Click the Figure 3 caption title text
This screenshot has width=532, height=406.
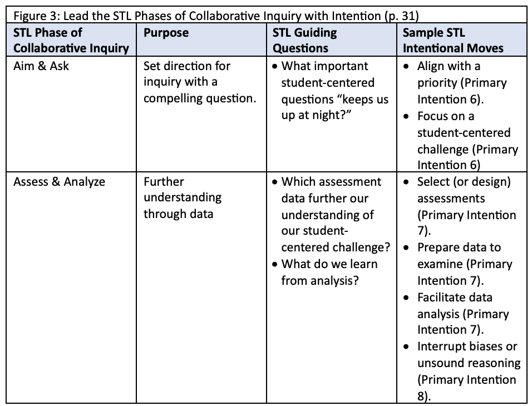pos(216,16)
